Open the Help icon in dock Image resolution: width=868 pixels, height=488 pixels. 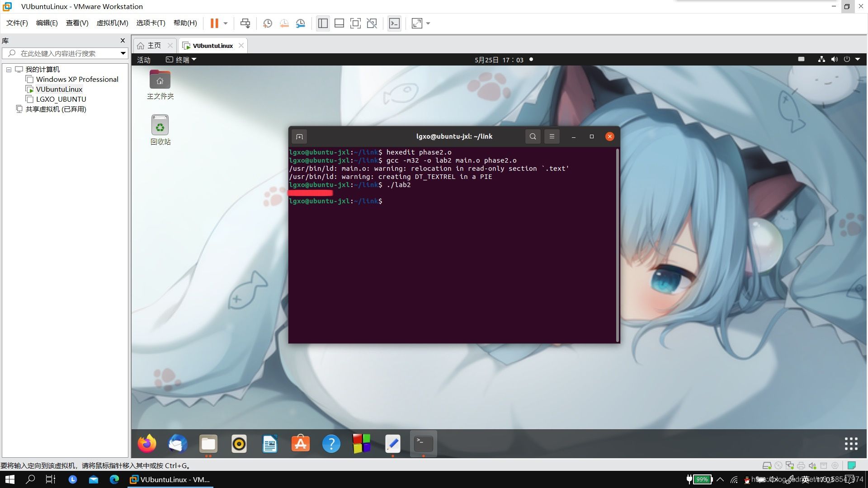pos(331,444)
